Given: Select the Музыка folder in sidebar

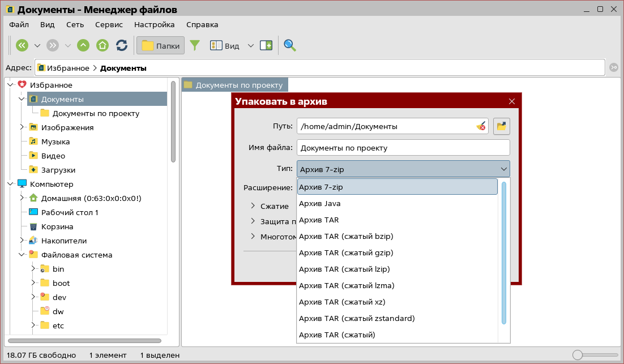Looking at the screenshot, I should click(55, 142).
